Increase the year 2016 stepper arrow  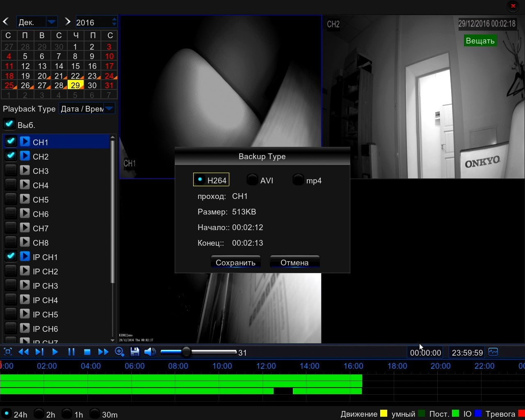pyautogui.click(x=114, y=19)
